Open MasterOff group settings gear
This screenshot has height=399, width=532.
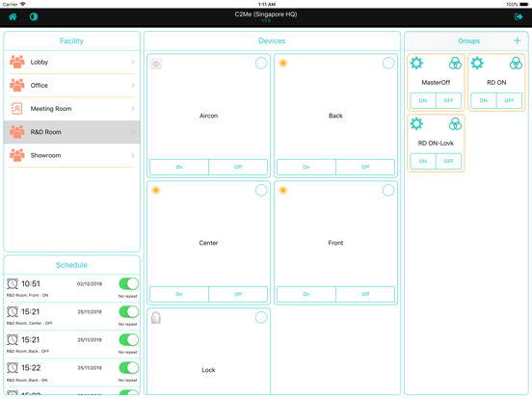point(416,63)
